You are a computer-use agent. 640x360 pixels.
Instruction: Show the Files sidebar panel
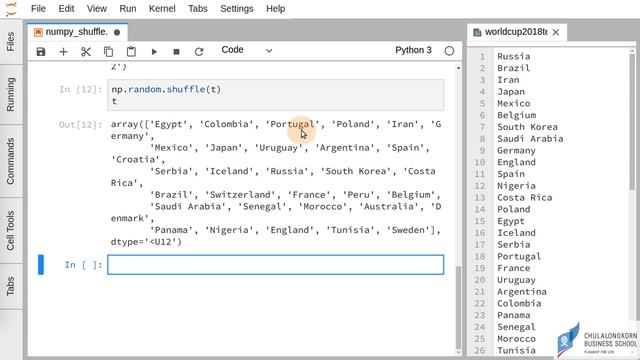click(11, 42)
